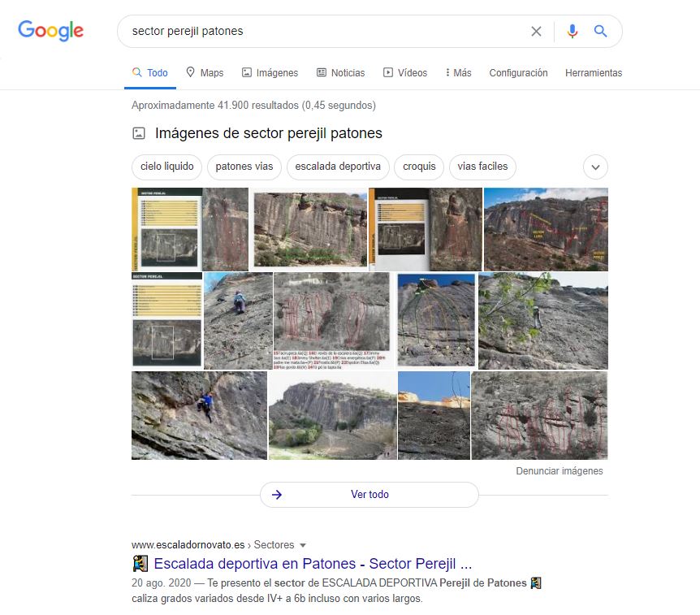This screenshot has width=700, height=615.
Task: Open thumbnail of climber in blue jacket
Action: (199, 415)
